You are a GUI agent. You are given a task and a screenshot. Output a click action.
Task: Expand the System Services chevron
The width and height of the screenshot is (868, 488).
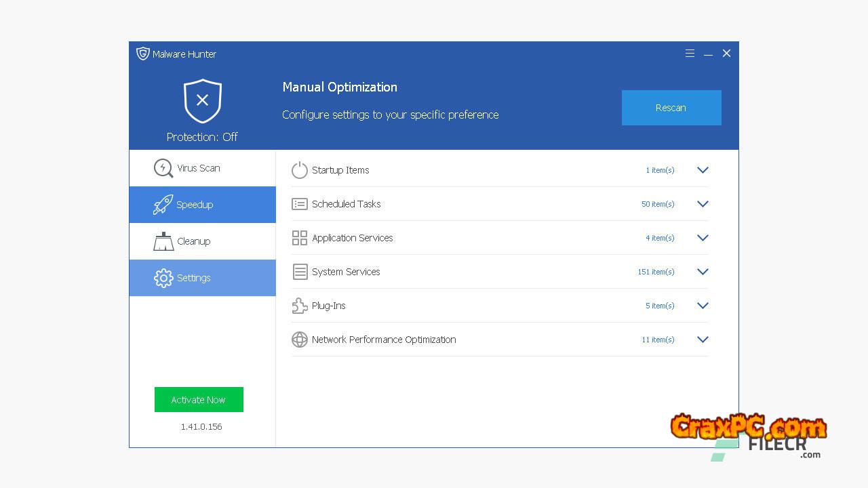(x=703, y=272)
